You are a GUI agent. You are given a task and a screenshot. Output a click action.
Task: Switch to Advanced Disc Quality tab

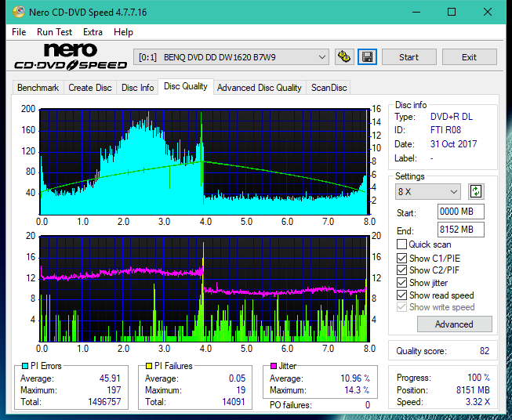[260, 88]
